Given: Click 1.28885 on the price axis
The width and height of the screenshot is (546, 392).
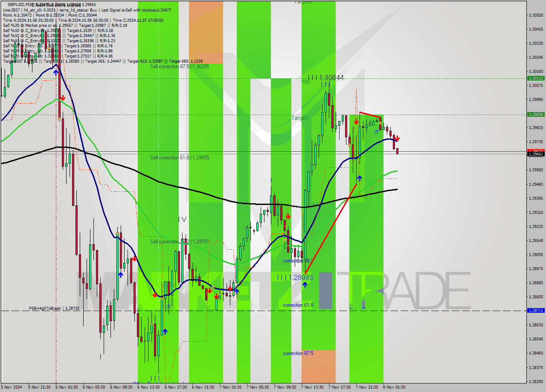Looking at the screenshot, I should pos(535,282).
